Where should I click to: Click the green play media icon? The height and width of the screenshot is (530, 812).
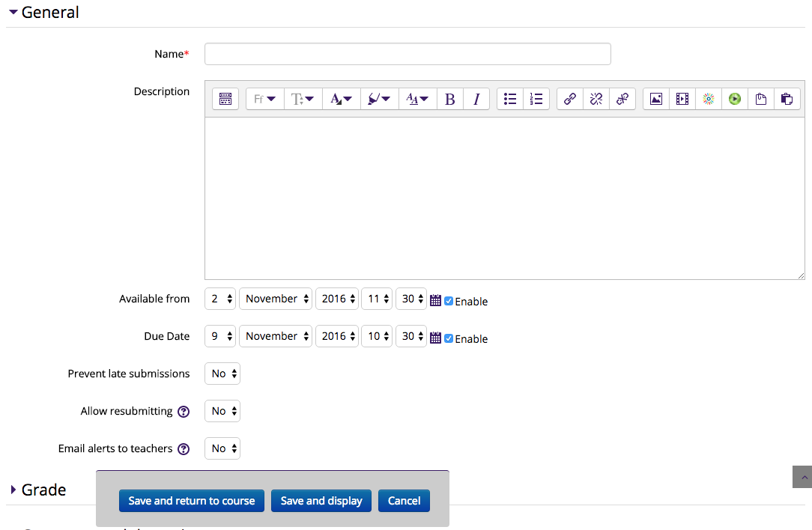coord(735,99)
